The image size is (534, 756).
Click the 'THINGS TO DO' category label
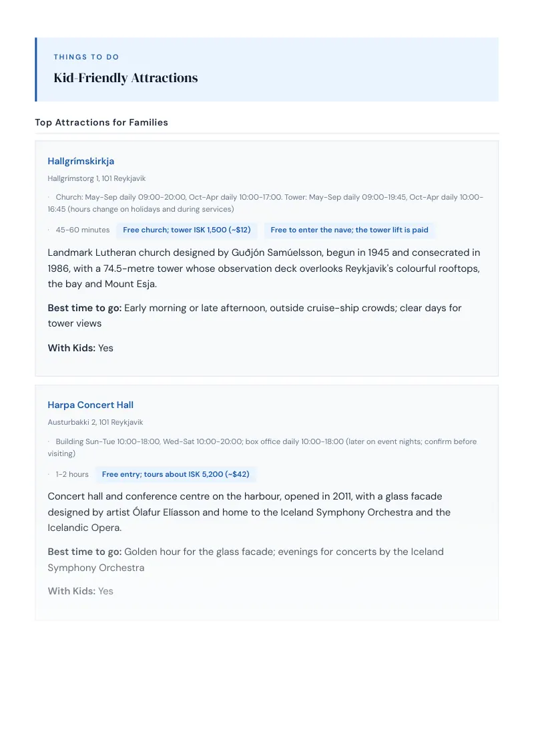click(86, 57)
